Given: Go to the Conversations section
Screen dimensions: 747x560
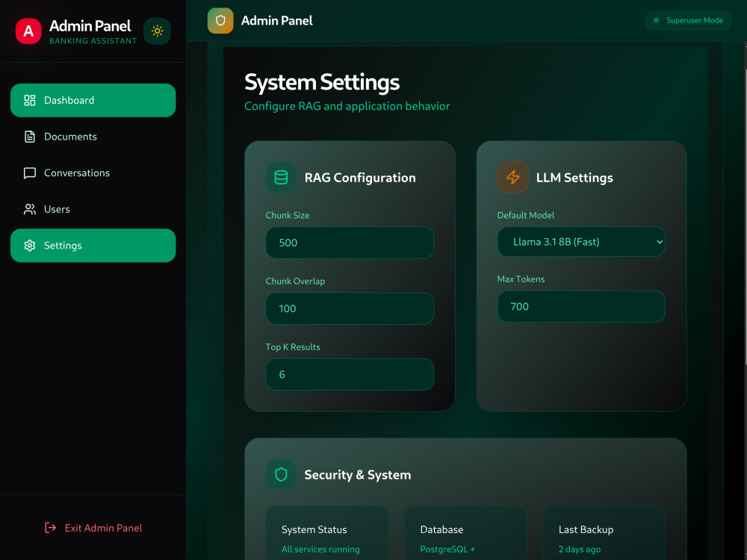Looking at the screenshot, I should tap(93, 173).
